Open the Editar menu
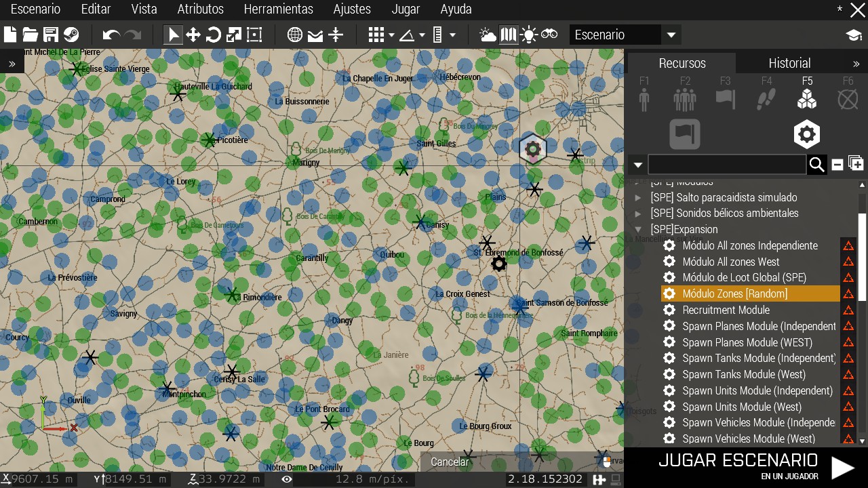Viewport: 868px width, 488px height. pyautogui.click(x=96, y=9)
